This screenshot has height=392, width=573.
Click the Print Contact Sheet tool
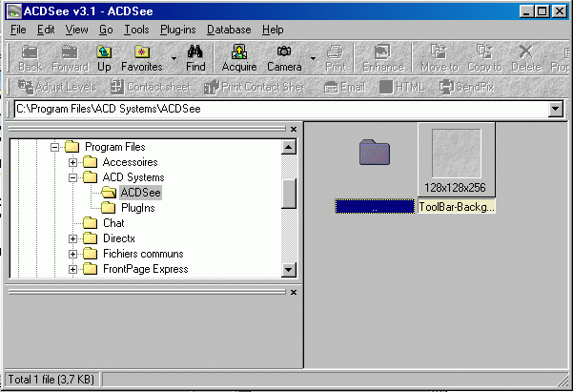254,87
